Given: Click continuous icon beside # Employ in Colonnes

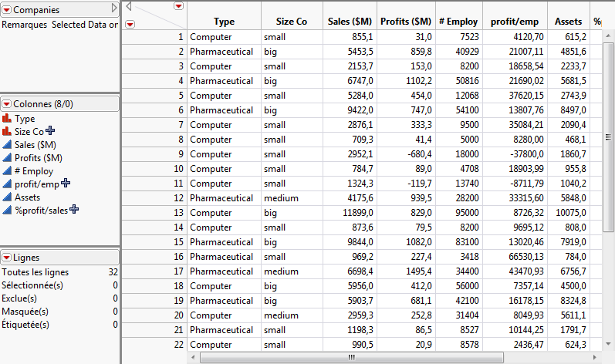Looking at the screenshot, I should click(7, 171).
